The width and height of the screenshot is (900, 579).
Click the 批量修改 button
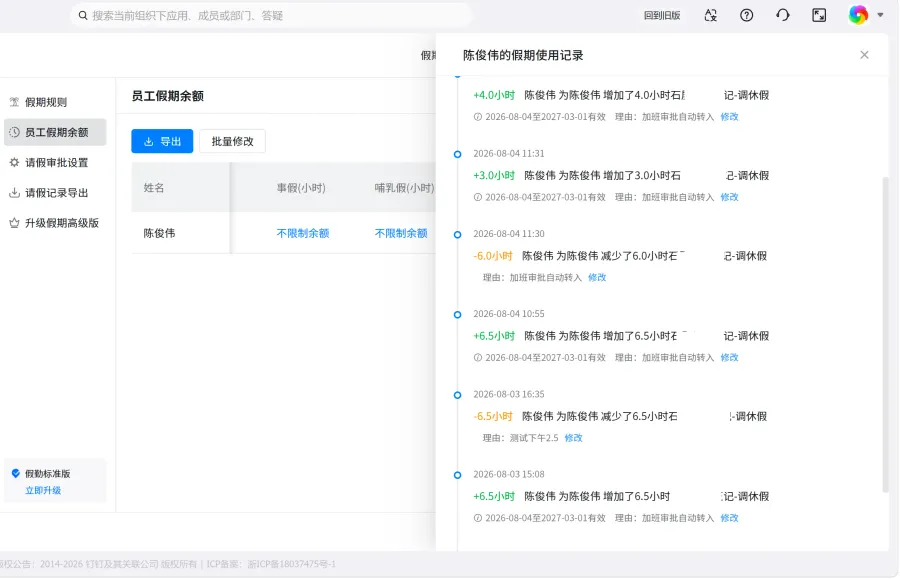click(x=232, y=141)
